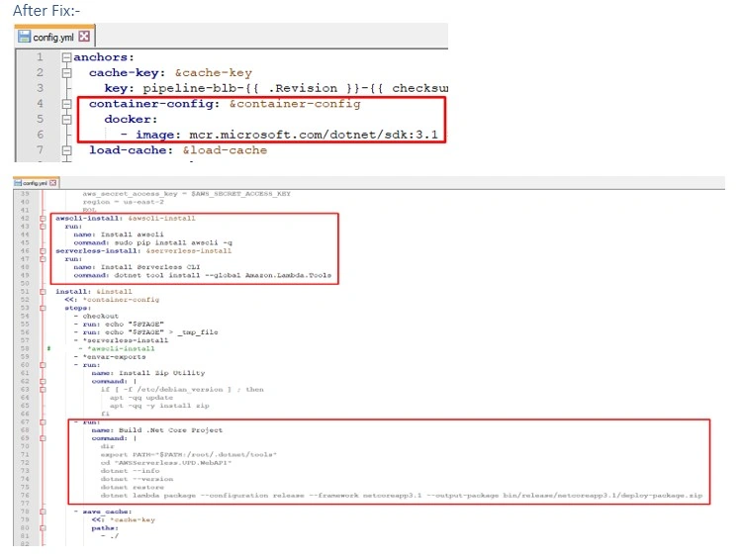Collapse the cache-key fold on line 2
The image size is (743, 560).
[x=67, y=73]
